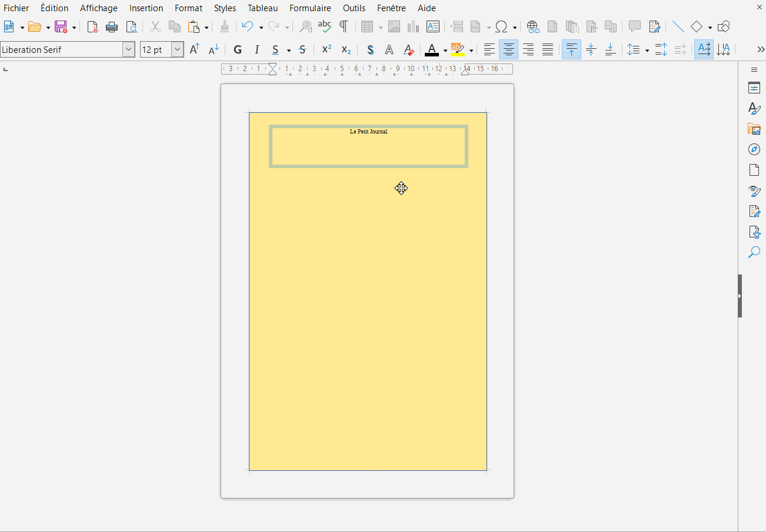Open the font size dropdown

[178, 50]
